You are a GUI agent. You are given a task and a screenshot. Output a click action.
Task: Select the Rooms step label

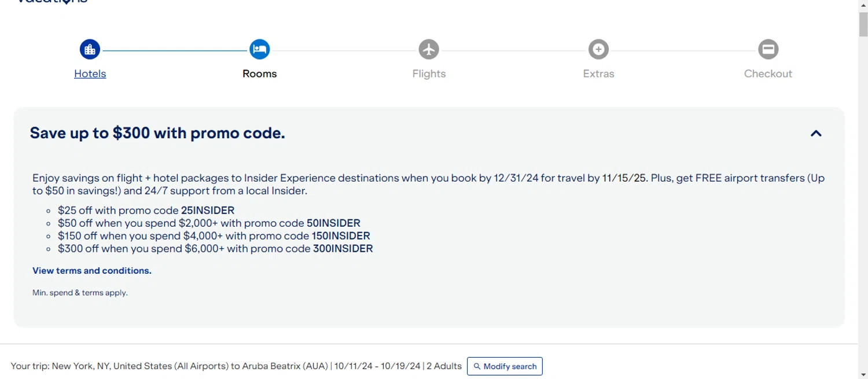coord(259,73)
